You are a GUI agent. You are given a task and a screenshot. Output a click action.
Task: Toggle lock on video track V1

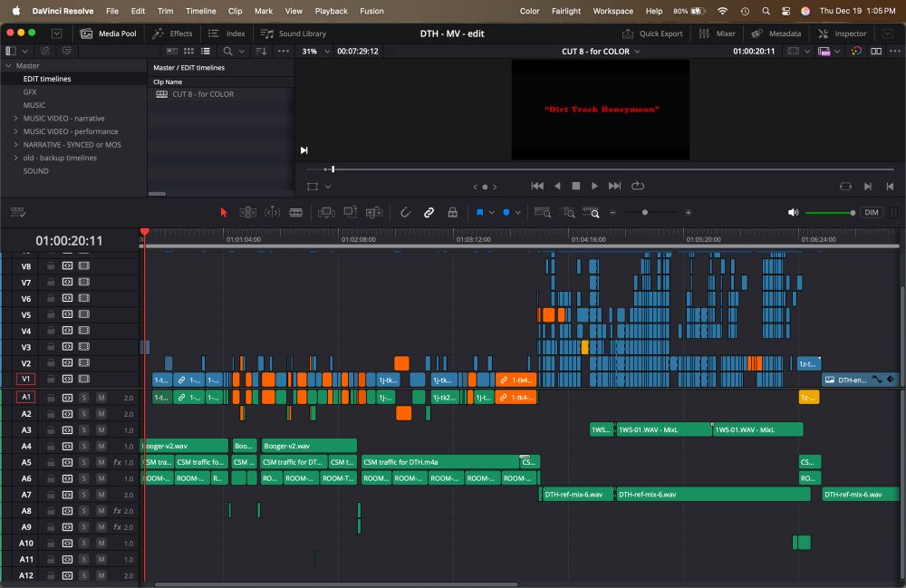[x=51, y=379]
